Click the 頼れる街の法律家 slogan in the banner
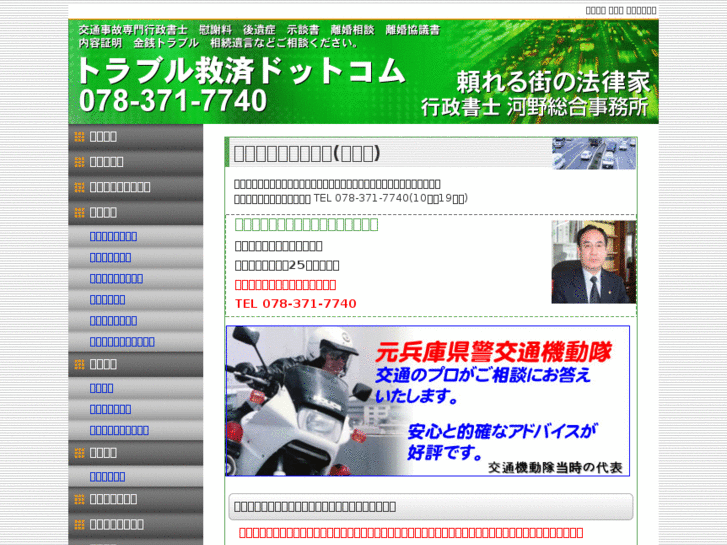 (553, 82)
